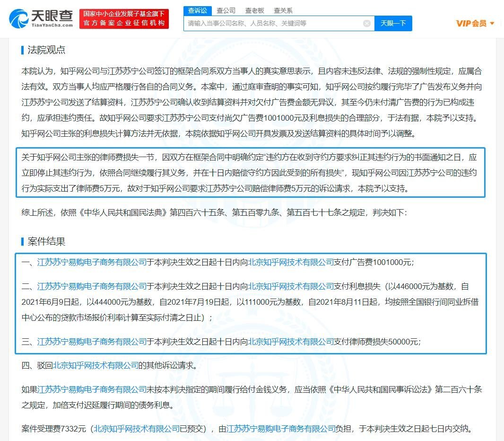This screenshot has width=504, height=441.
Task: Click the text 支付律师费损失50000元
Action: (376, 342)
